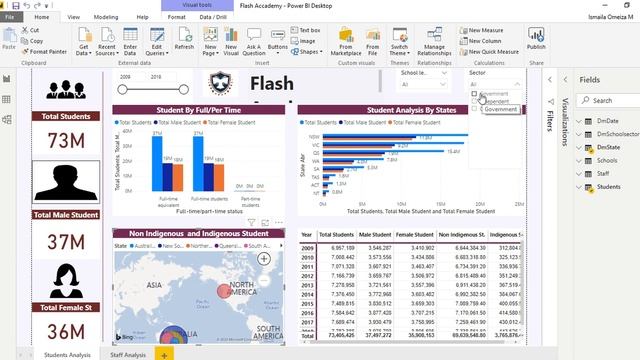The width and height of the screenshot is (640, 360).
Task: Switch to Staff Analysis page tab
Action: 128,355
